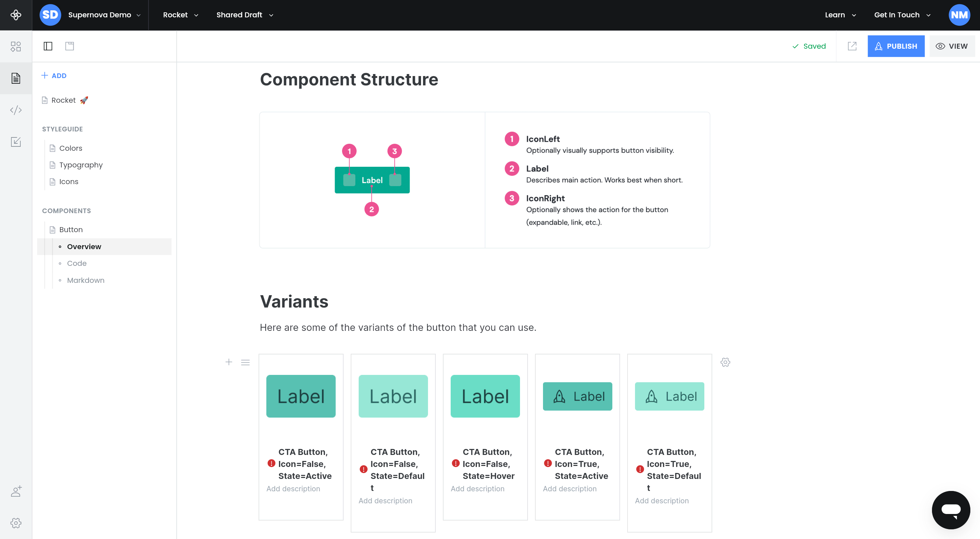980x539 pixels.
Task: Click ADD to create new page
Action: tap(54, 75)
